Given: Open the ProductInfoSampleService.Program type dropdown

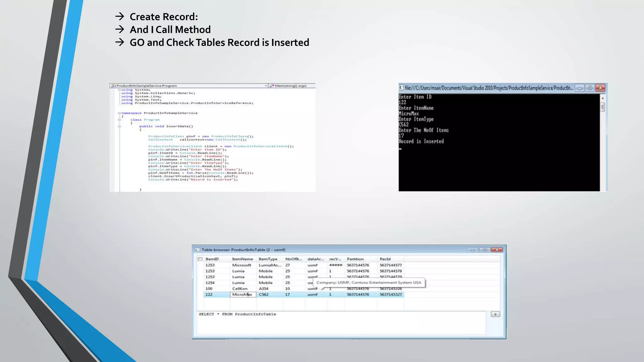Looking at the screenshot, I should (266, 85).
